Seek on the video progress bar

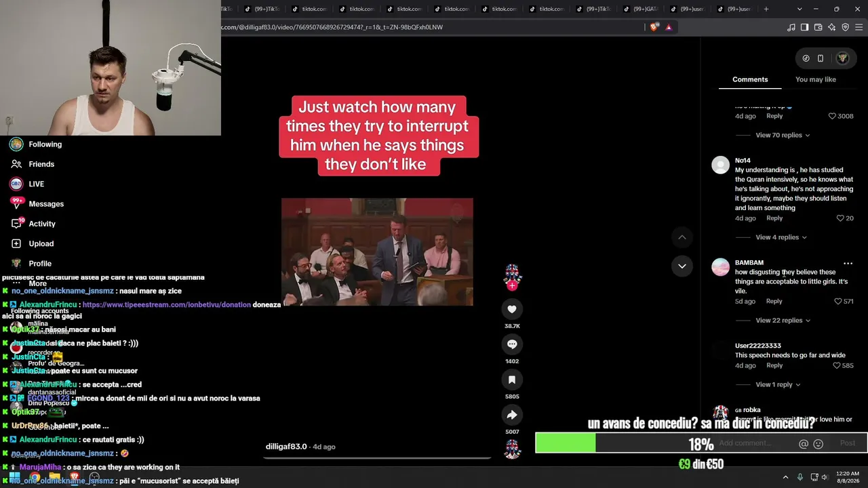pyautogui.click(x=377, y=457)
